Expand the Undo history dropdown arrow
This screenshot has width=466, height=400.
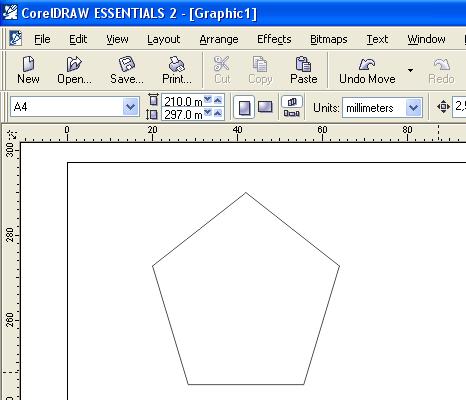(x=410, y=70)
